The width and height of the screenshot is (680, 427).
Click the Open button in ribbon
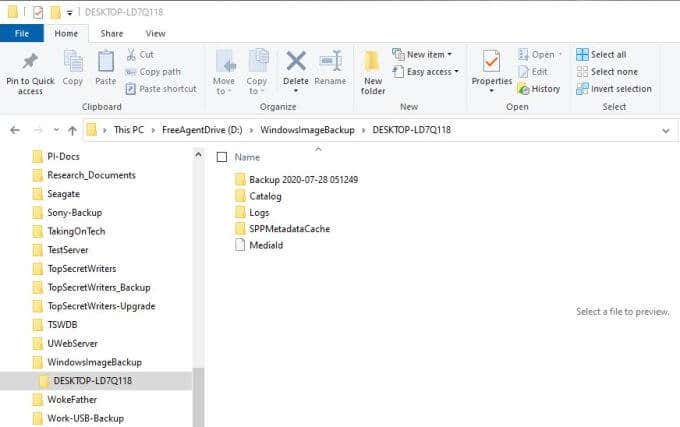point(540,55)
